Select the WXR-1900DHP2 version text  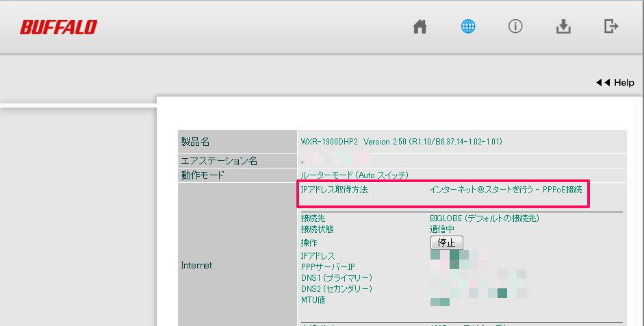(401, 142)
